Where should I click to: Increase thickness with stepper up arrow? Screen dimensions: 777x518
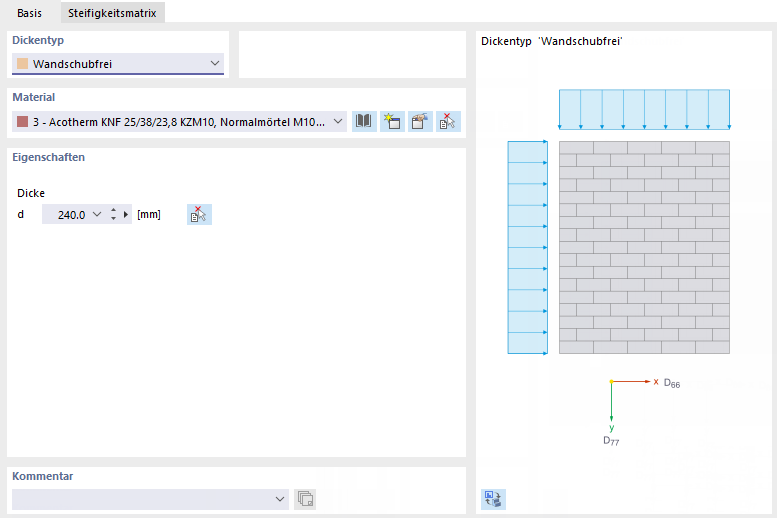(113, 211)
